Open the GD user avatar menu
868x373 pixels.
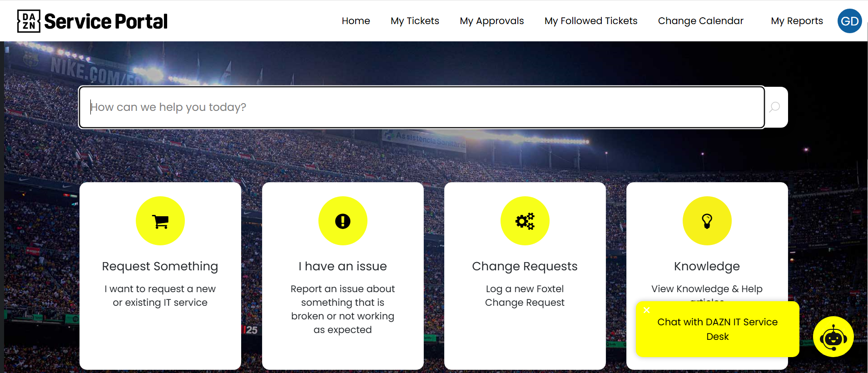pyautogui.click(x=849, y=21)
